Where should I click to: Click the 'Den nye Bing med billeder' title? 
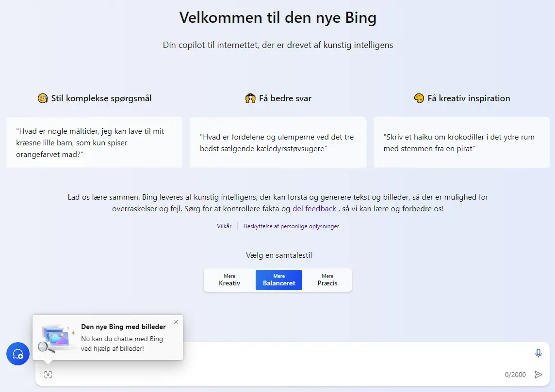tap(123, 327)
